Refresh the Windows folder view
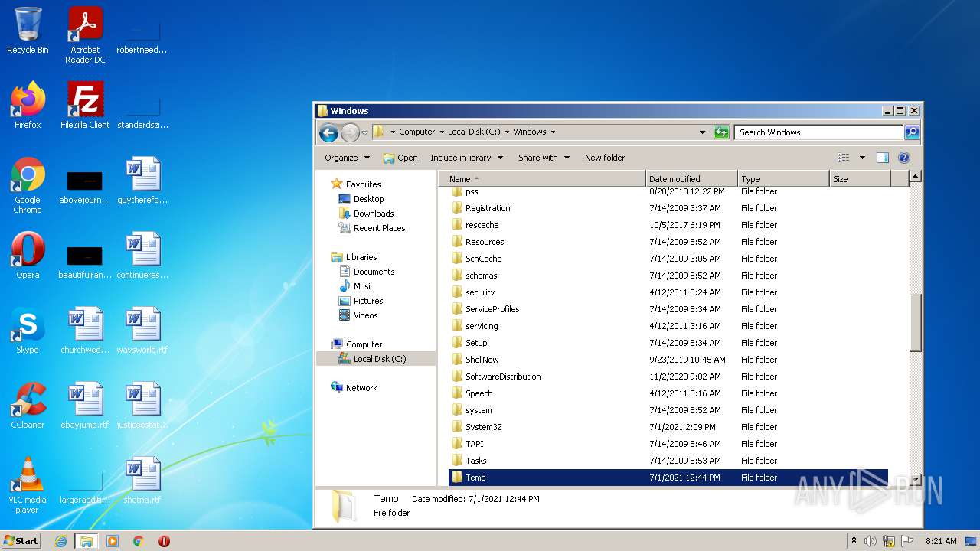 tap(721, 132)
